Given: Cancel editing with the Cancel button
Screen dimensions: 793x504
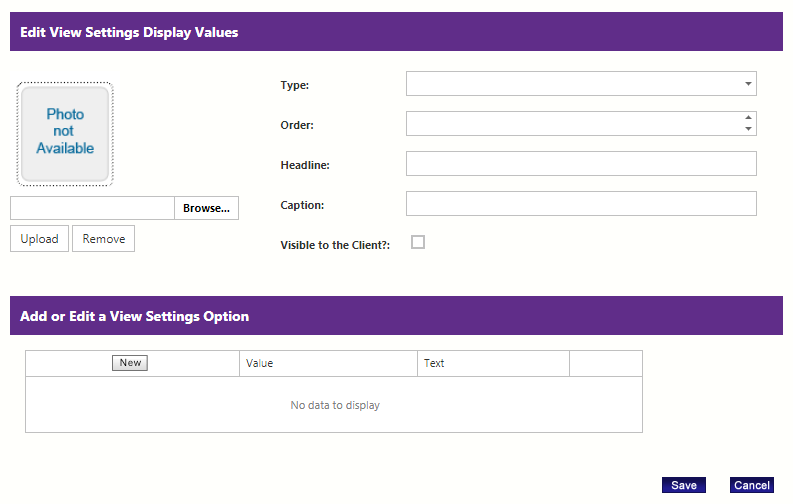Looking at the screenshot, I should coord(752,485).
